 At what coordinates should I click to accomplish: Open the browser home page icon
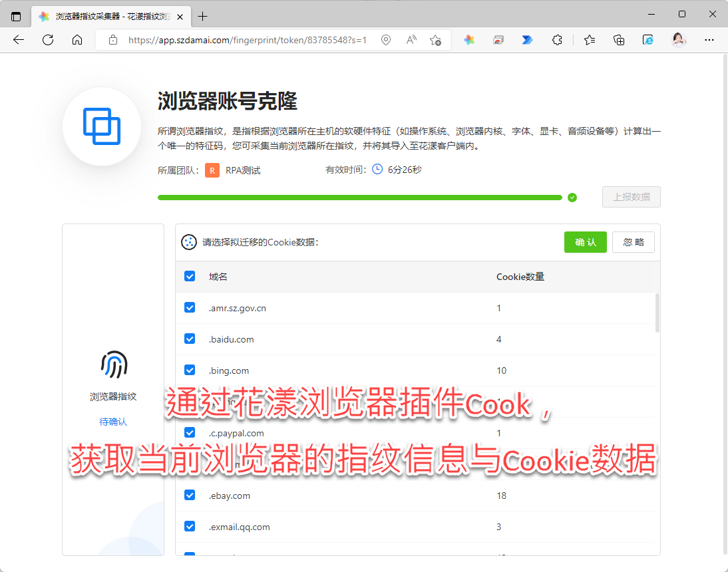point(77,40)
